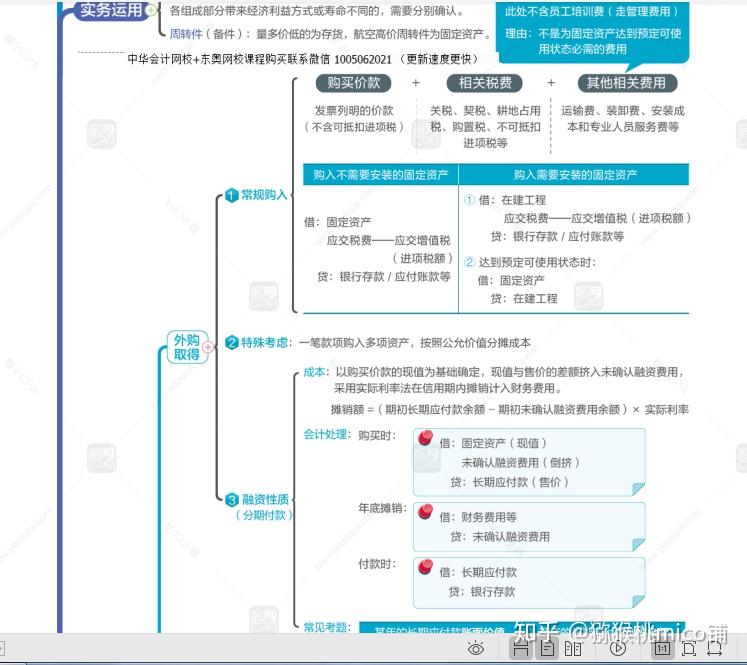Image resolution: width=747 pixels, height=665 pixels.
Task: Click the red pin on 购买时 note
Action: (x=425, y=437)
